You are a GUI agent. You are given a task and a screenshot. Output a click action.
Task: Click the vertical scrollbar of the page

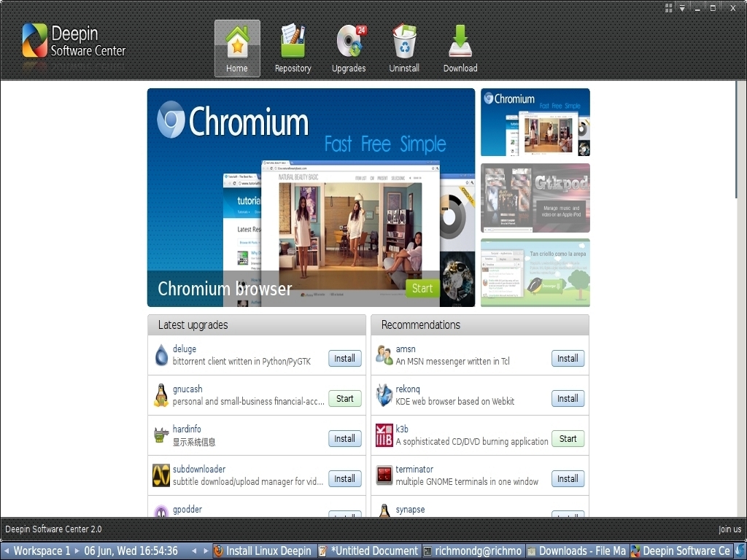(738, 140)
